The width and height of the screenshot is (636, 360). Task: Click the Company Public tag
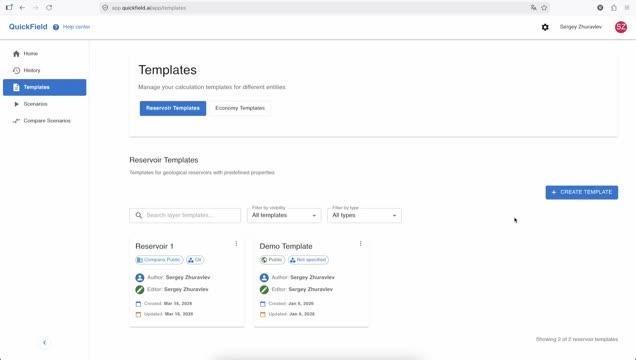pos(159,260)
